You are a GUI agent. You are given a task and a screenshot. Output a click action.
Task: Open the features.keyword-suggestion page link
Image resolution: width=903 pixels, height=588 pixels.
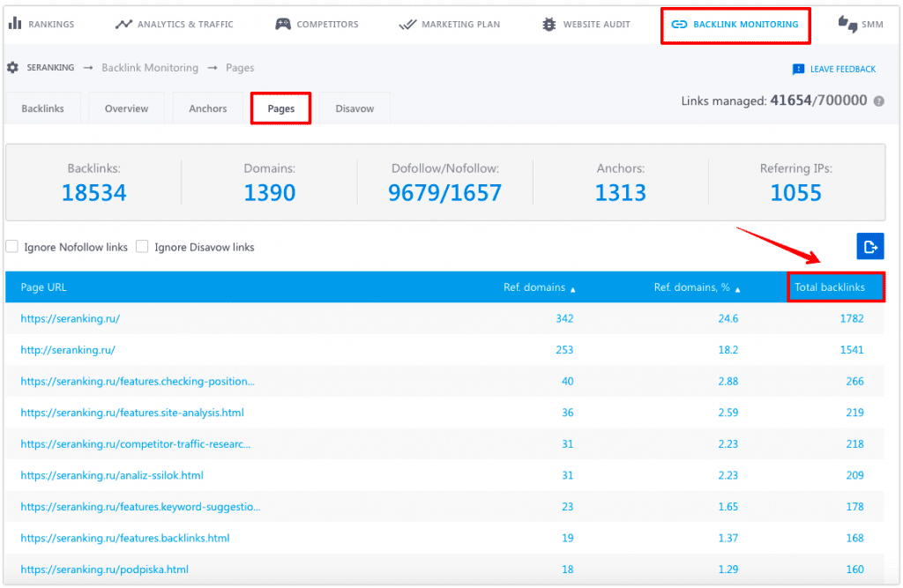click(140, 507)
